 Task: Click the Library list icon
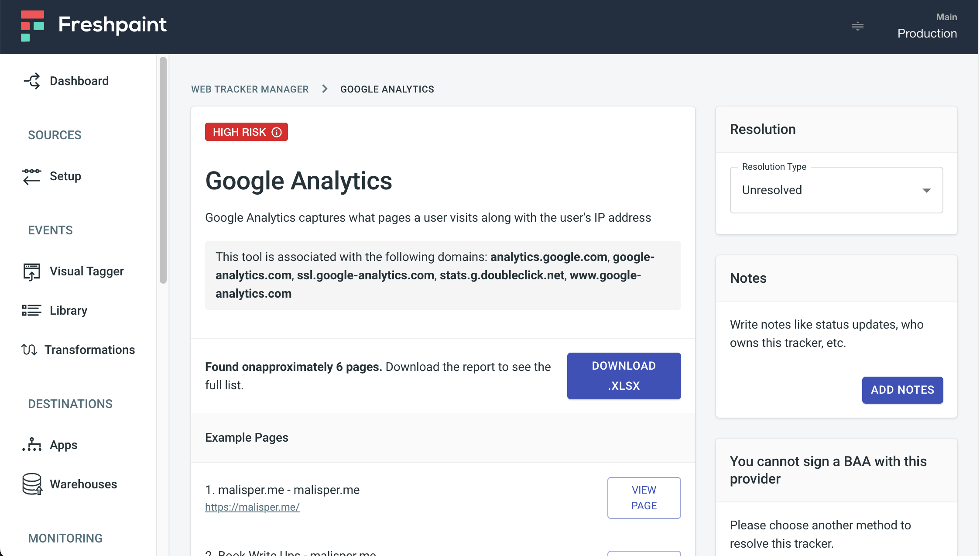[32, 311]
